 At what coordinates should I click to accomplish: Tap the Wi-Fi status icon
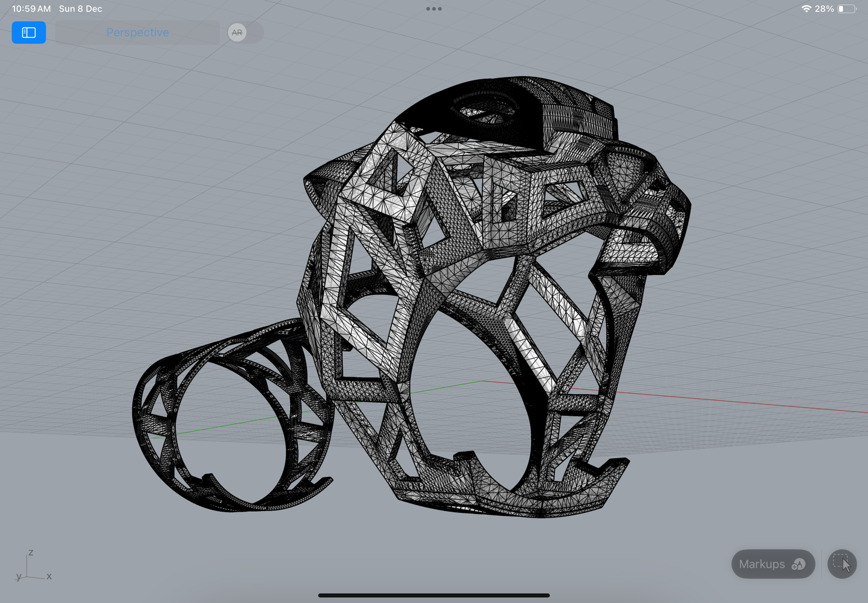click(806, 9)
